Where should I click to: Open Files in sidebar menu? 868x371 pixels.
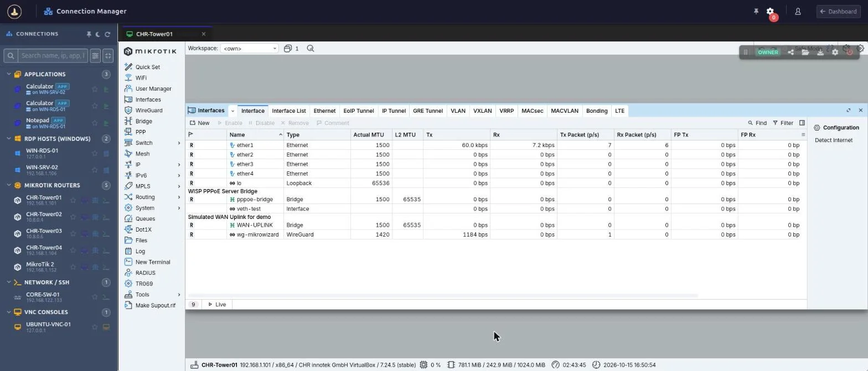point(141,241)
